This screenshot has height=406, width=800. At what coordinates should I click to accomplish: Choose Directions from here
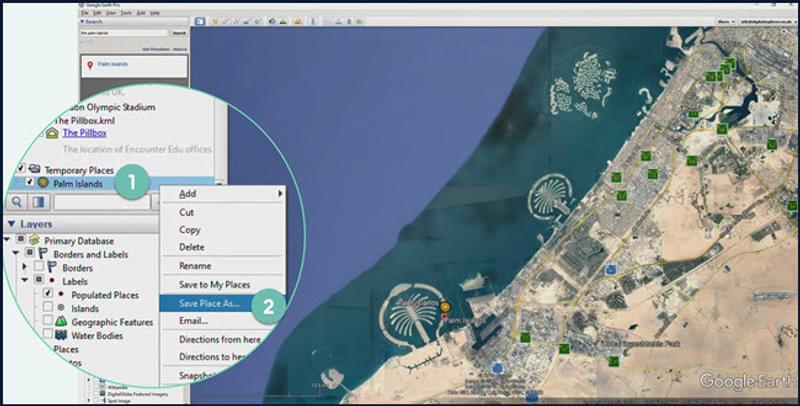coord(219,339)
